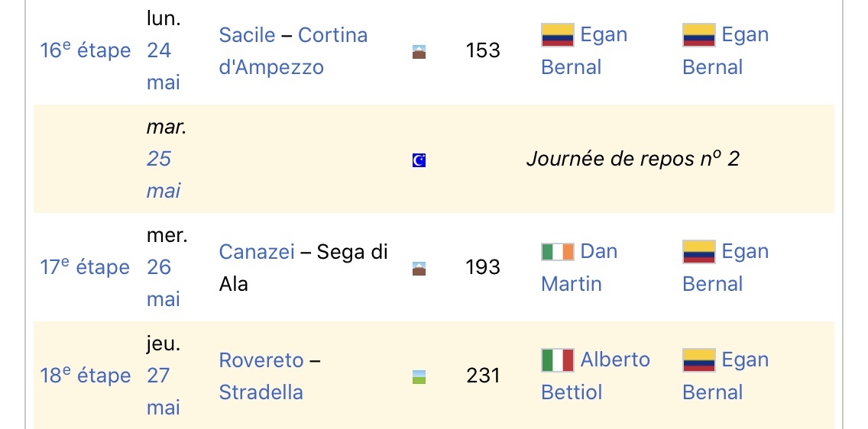
Task: Follow the Sacile link
Action: click(247, 35)
